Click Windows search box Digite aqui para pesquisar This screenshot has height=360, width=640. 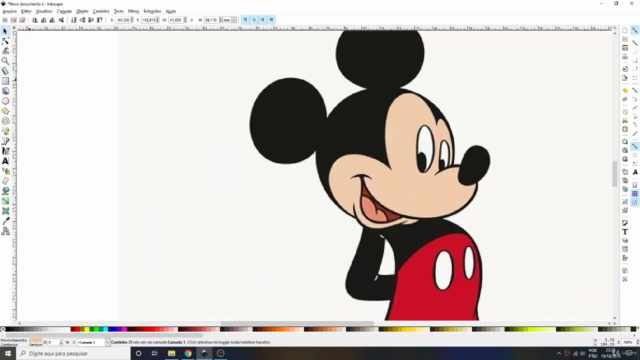click(73, 353)
